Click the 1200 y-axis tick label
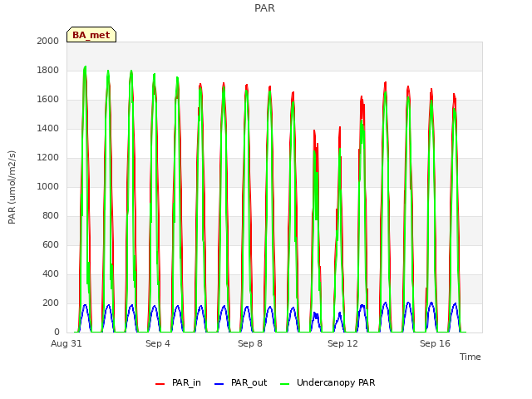This screenshot has width=532, height=399. 48,157
